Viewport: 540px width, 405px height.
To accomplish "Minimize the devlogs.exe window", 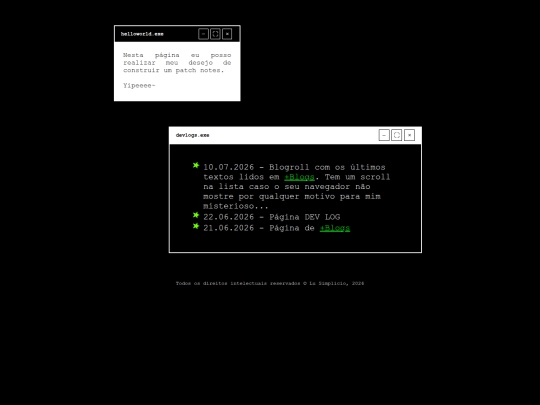I will point(384,135).
